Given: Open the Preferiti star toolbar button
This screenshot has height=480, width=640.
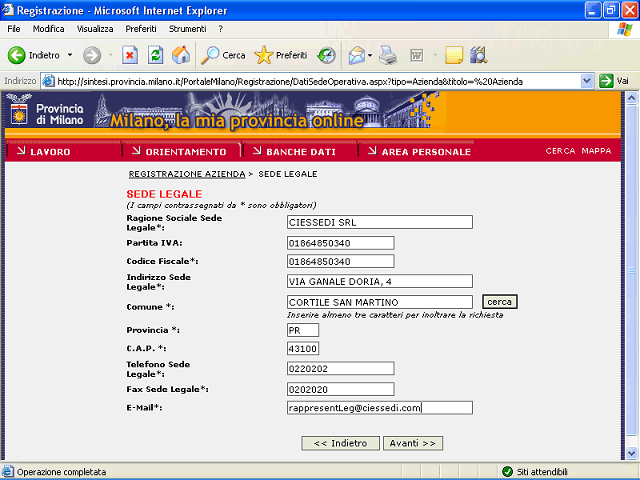Looking at the screenshot, I should (x=281, y=55).
